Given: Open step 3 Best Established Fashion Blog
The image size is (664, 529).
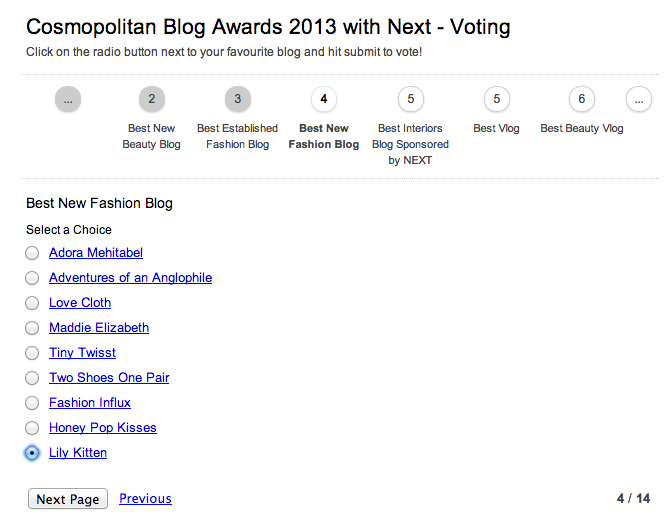Looking at the screenshot, I should (x=238, y=99).
